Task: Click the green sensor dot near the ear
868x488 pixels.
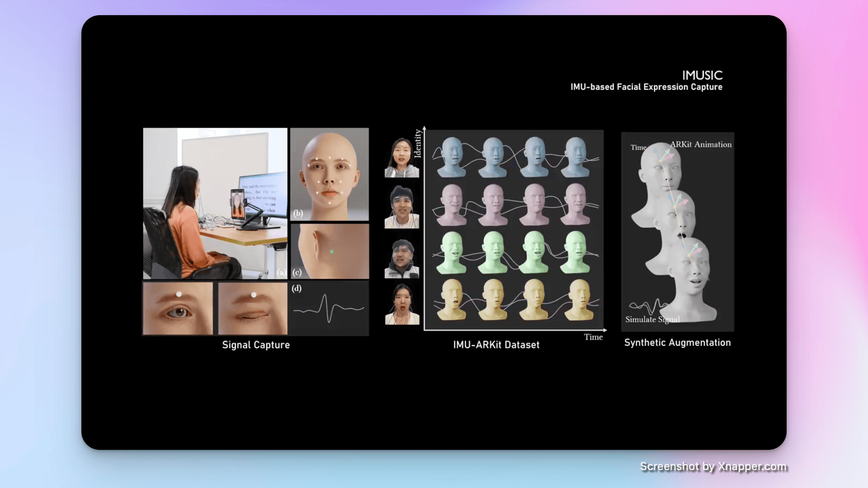Action: pyautogui.click(x=331, y=251)
